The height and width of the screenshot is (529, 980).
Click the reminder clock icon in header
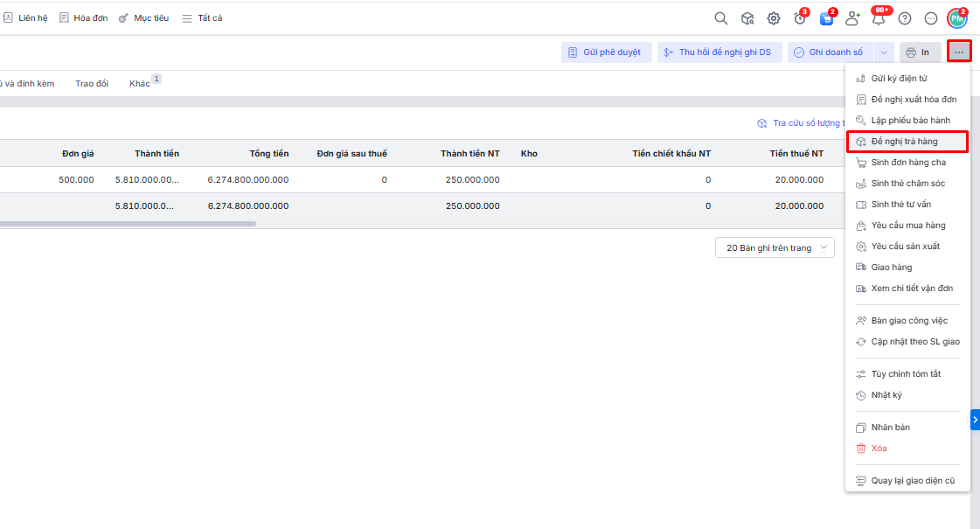(x=799, y=18)
